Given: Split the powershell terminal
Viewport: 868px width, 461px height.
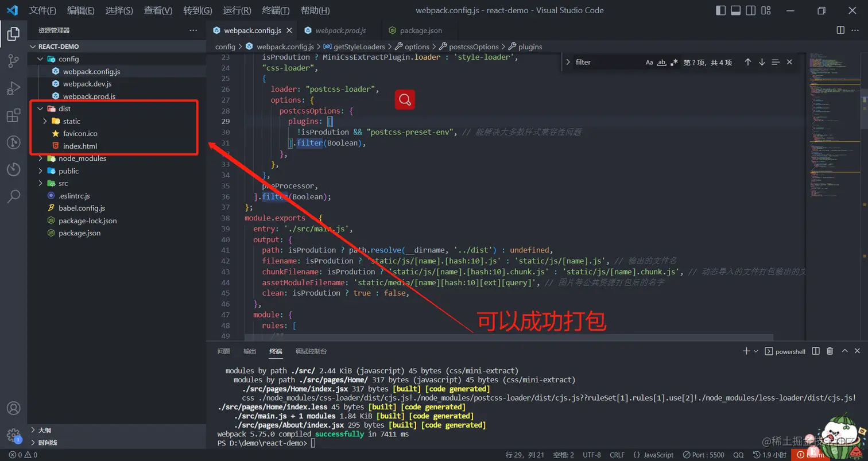Looking at the screenshot, I should tap(816, 351).
